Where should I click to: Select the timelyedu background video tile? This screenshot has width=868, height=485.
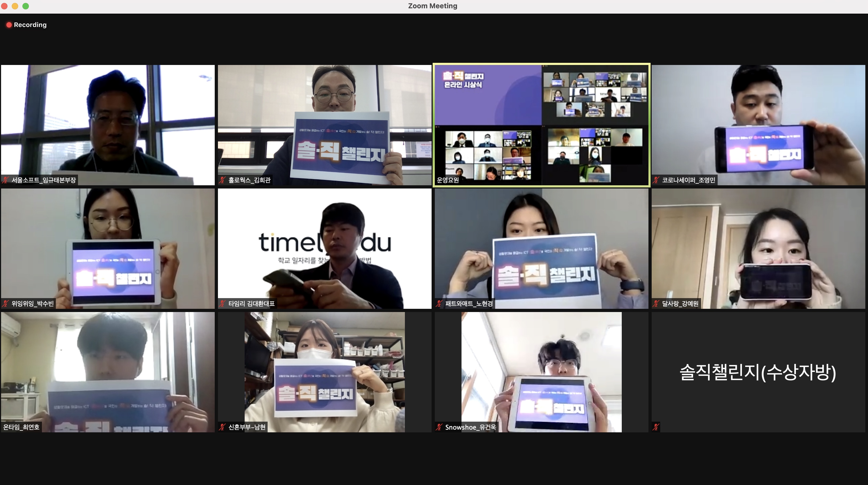[x=324, y=248]
